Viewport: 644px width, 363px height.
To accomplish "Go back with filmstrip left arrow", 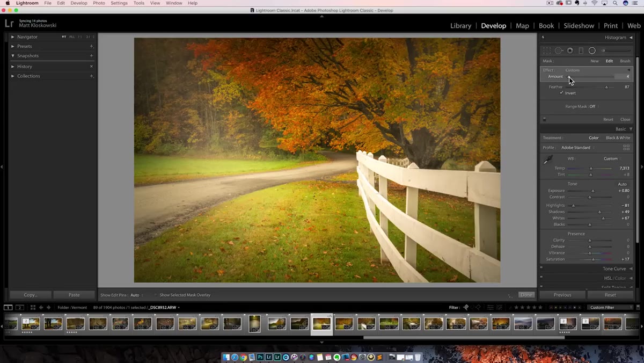I will click(x=41, y=307).
